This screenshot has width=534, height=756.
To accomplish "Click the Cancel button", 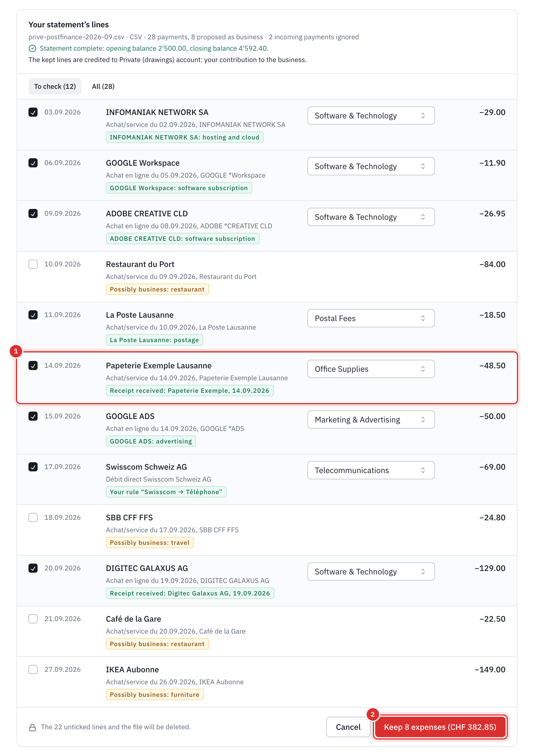I will pyautogui.click(x=348, y=727).
